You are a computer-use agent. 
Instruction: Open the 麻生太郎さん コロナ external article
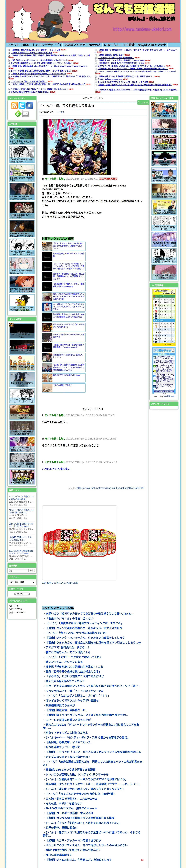pyautogui.click(x=63, y=357)
